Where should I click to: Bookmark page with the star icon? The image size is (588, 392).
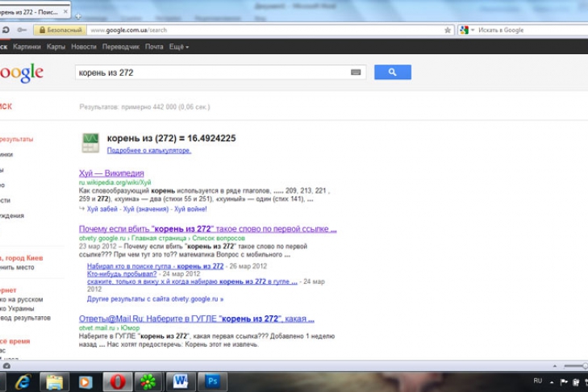[x=448, y=31]
